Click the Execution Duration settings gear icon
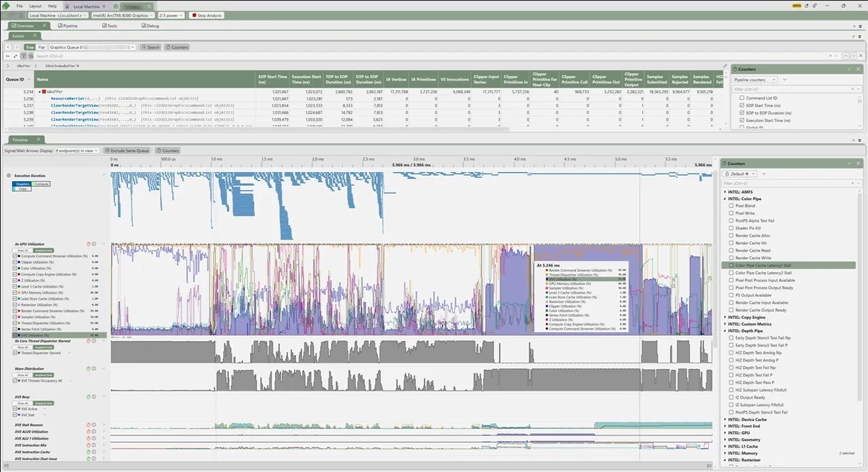Screen dimensions: 868x472 click(x=9, y=176)
